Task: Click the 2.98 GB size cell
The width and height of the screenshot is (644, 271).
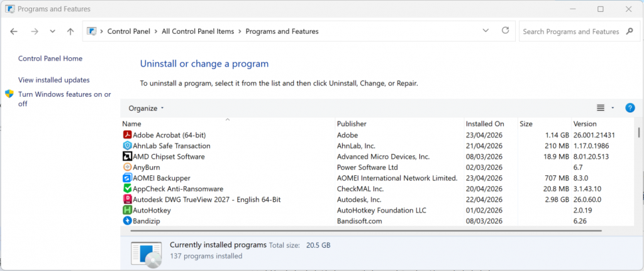Action: click(557, 199)
